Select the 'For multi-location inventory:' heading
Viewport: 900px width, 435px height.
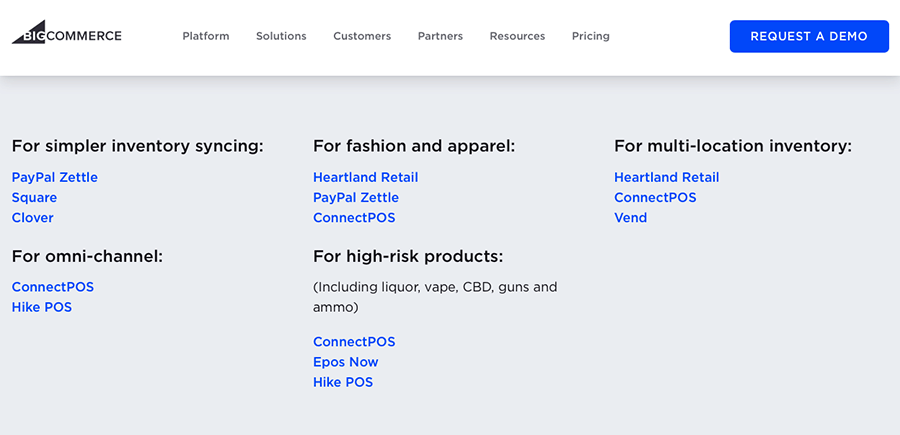[x=733, y=146]
